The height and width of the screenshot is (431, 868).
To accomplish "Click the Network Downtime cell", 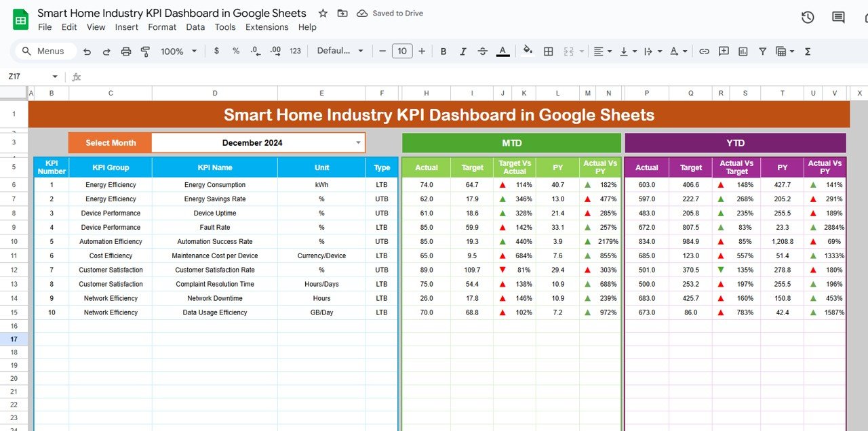I will click(x=215, y=299).
